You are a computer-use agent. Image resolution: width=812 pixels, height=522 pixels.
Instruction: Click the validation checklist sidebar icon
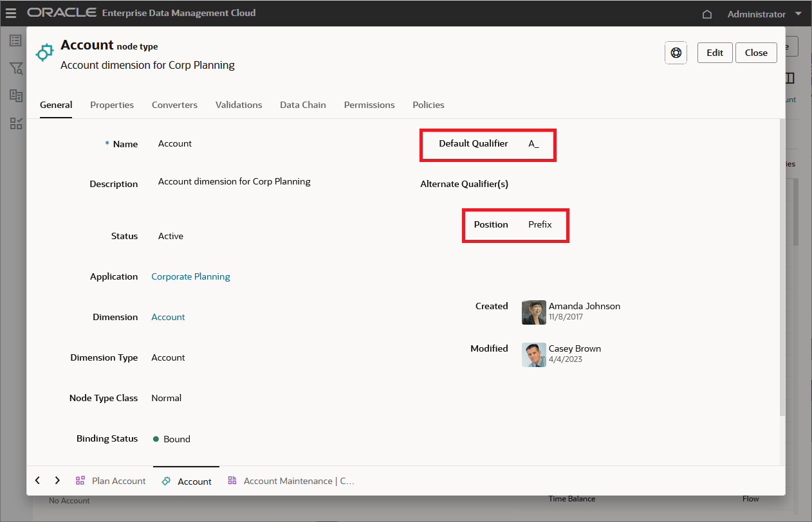pos(15,123)
